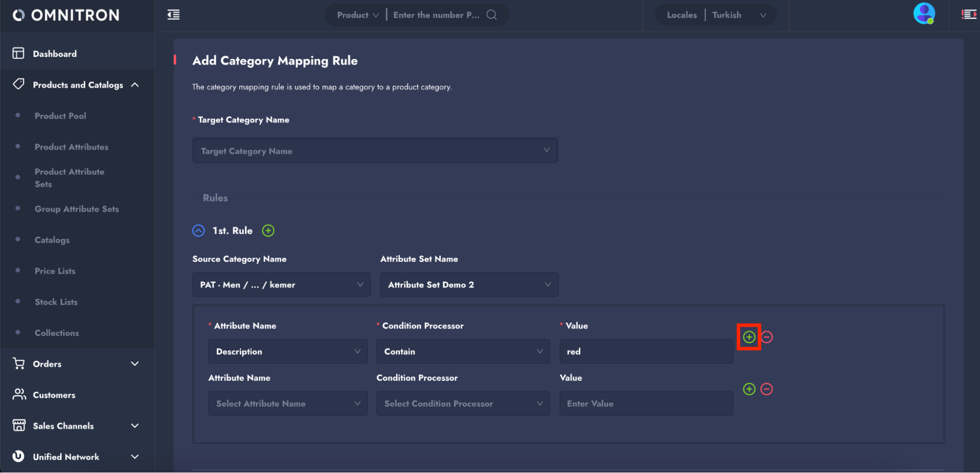Open the Condition Processor dropdown showing Contain
This screenshot has height=473, width=980.
462,351
